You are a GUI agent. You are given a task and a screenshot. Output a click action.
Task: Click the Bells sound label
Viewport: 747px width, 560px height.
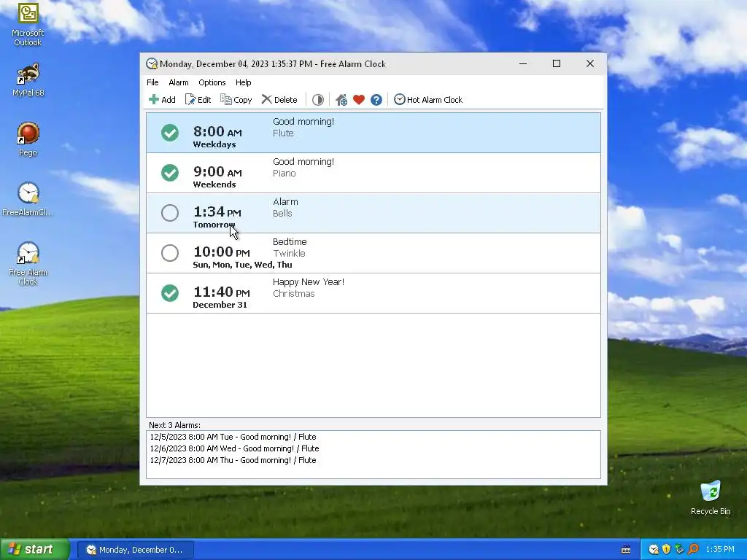click(x=282, y=214)
